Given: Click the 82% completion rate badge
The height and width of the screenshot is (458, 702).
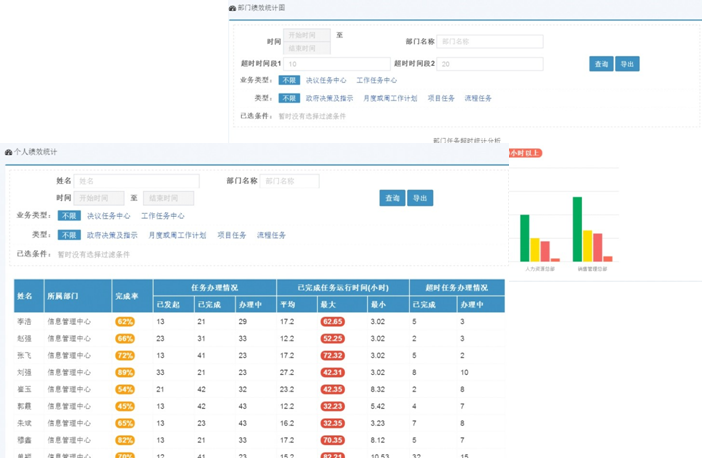Looking at the screenshot, I should coord(125,441).
